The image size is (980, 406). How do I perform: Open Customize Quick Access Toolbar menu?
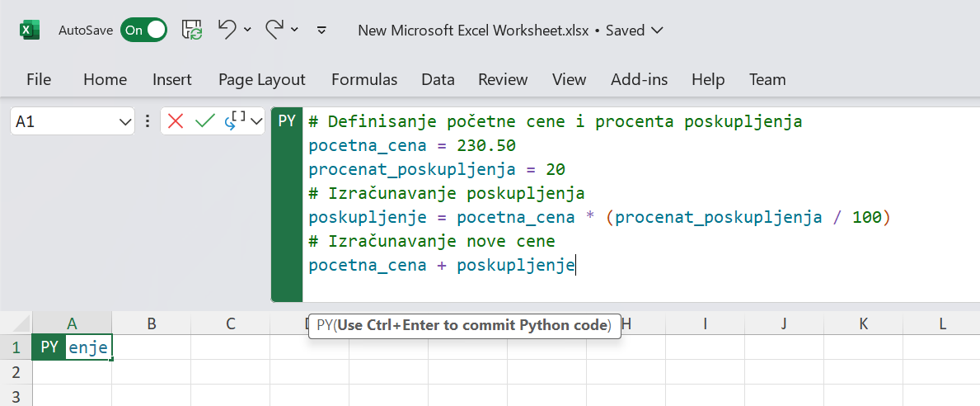click(322, 30)
